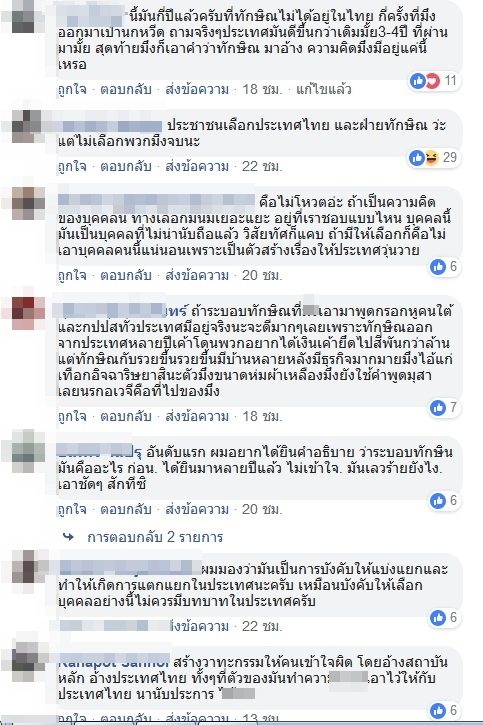Click ตอบกลับ under the comment with 29 reactions
This screenshot has width=483, height=725.
pyautogui.click(x=126, y=166)
